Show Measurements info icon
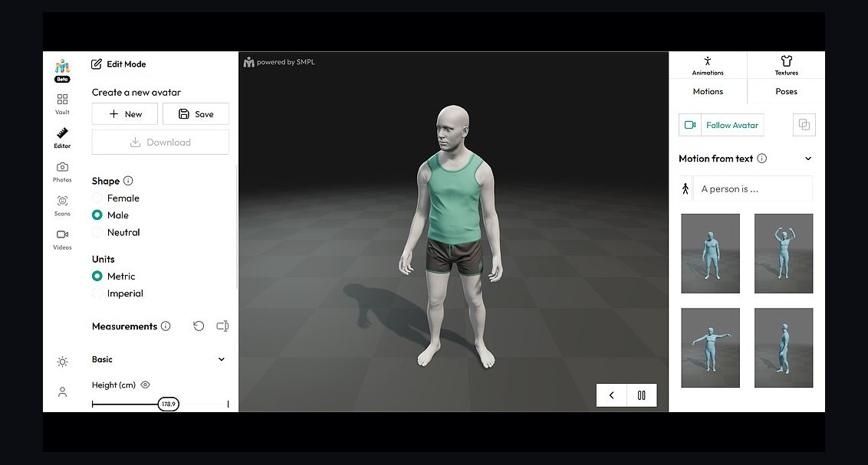Screen dimensions: 868x465 [166, 326]
